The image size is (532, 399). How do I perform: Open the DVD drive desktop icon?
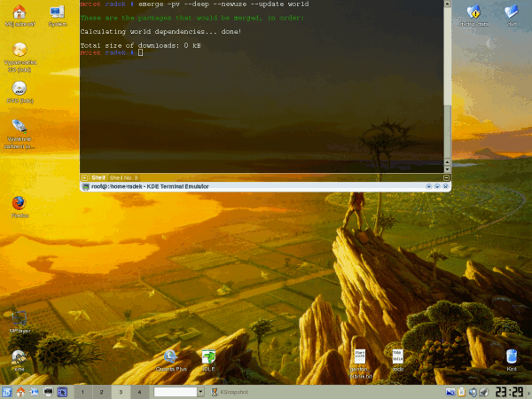[x=19, y=88]
